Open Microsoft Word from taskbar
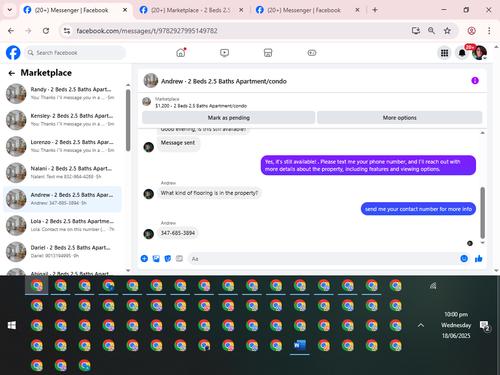 pyautogui.click(x=300, y=345)
